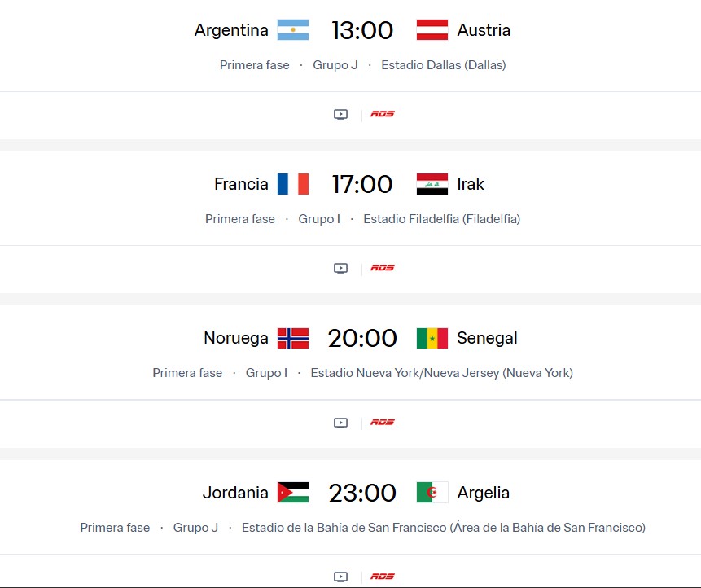Click RDS channel logo under Jordania–Argelia match

382,577
